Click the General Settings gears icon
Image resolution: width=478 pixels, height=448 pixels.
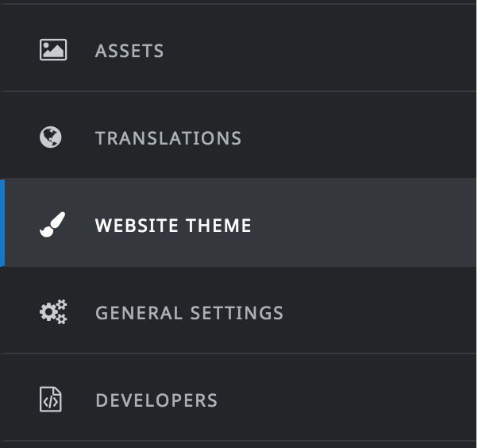point(53,312)
